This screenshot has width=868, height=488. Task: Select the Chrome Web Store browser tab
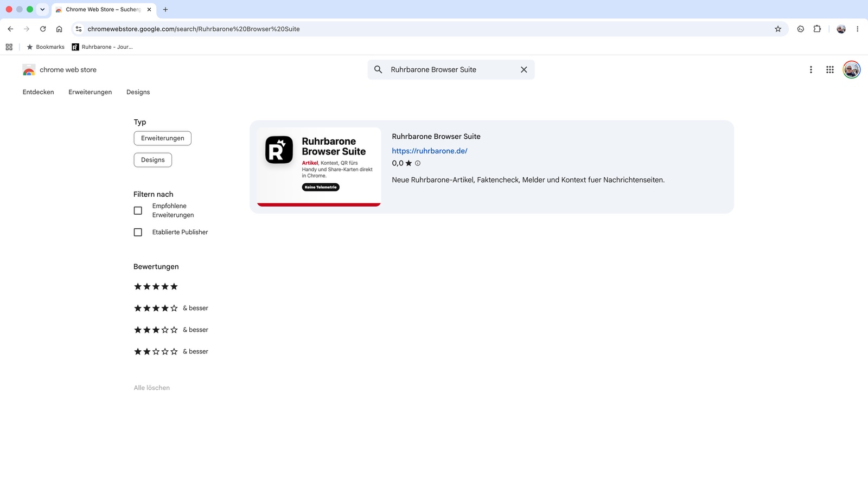[x=104, y=9]
